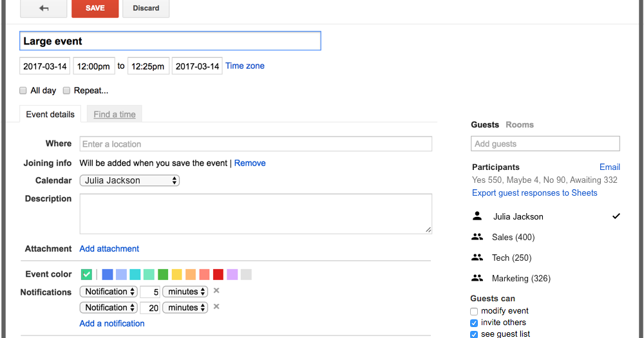Choose the light lavender-blue event color
644x338 pixels.
(121, 274)
